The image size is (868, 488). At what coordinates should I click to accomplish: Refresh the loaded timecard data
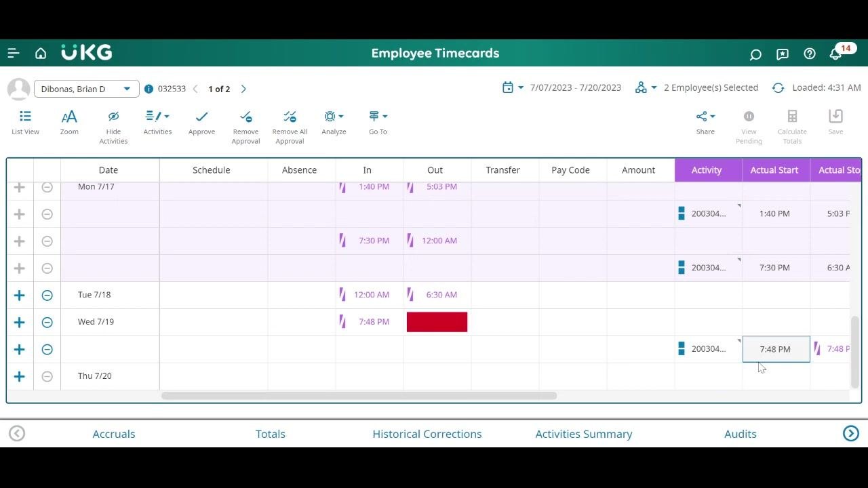[778, 88]
